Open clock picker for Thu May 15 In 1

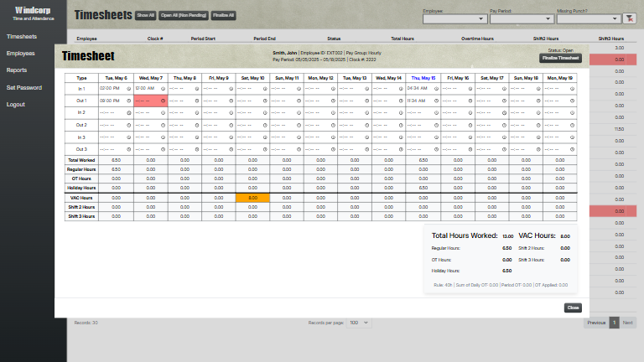436,87
